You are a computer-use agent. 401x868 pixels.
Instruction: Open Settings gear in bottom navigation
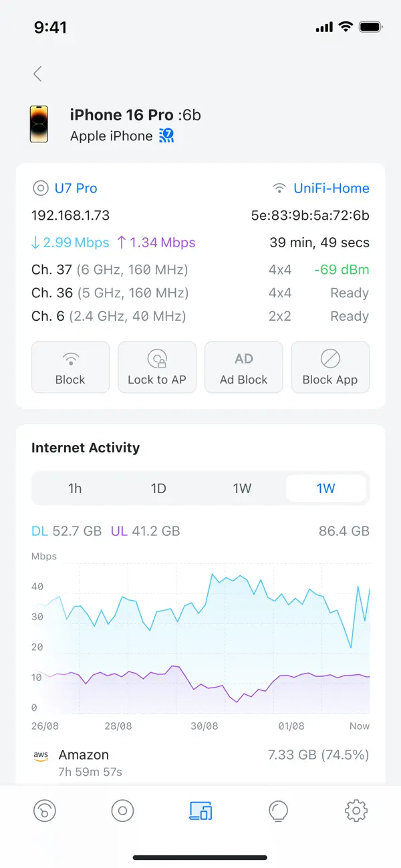356,811
